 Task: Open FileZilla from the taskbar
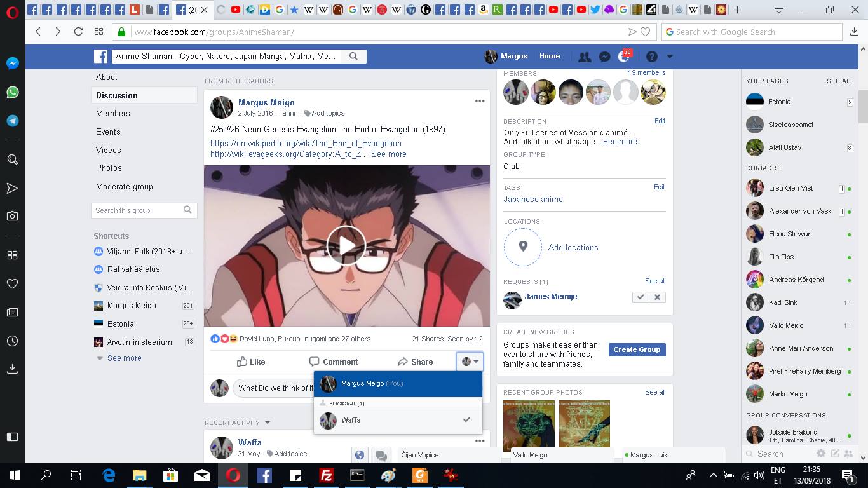326,475
